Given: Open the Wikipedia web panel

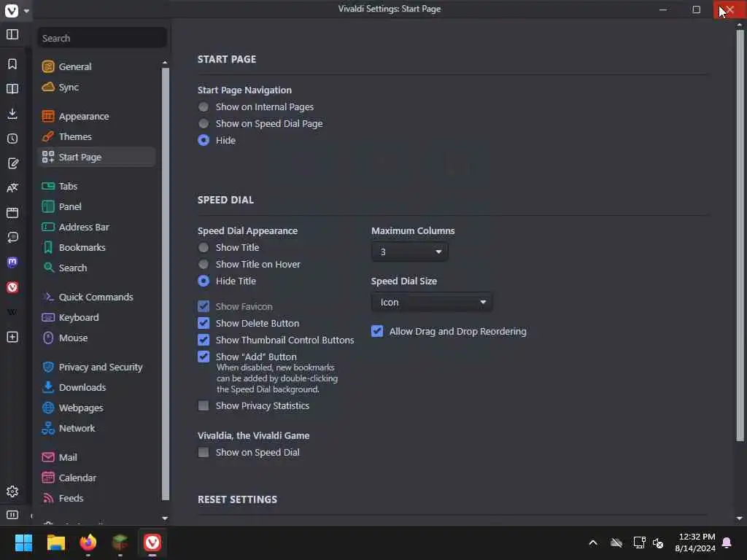Looking at the screenshot, I should (12, 312).
